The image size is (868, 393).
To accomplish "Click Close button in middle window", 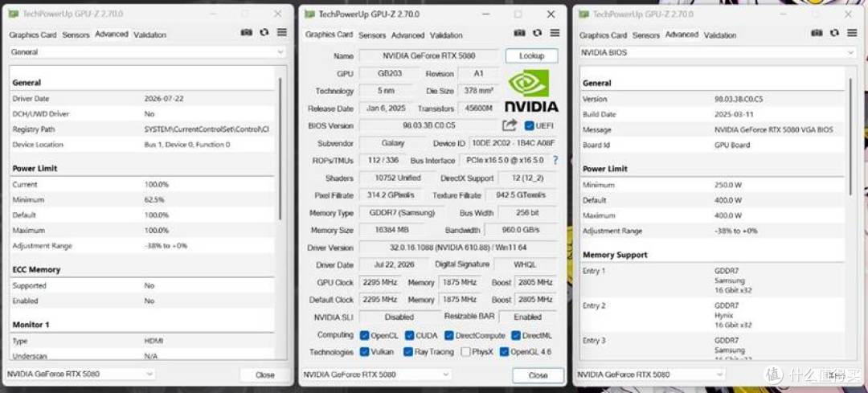I will [538, 375].
